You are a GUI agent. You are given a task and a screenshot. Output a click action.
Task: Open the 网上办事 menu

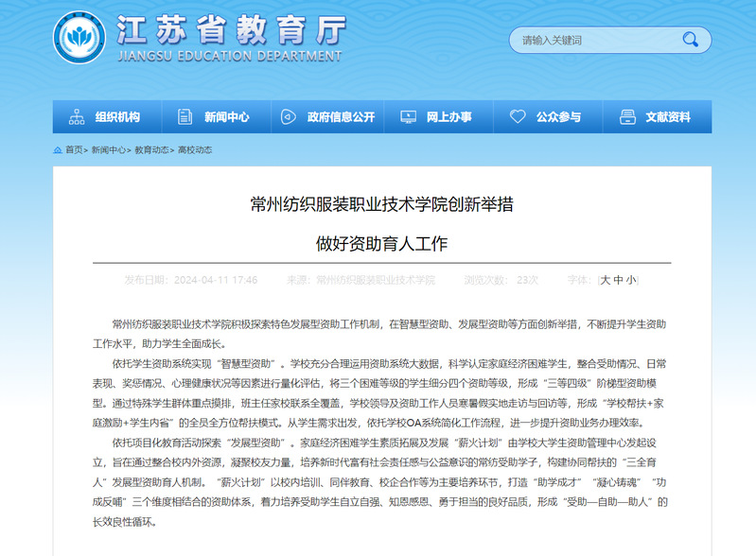pos(449,117)
